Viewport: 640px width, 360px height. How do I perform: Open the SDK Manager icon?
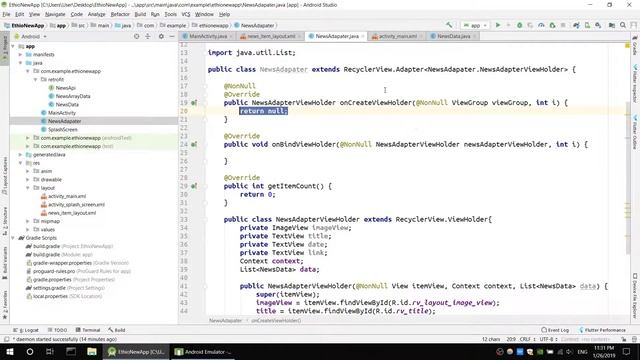pyautogui.click(x=598, y=25)
